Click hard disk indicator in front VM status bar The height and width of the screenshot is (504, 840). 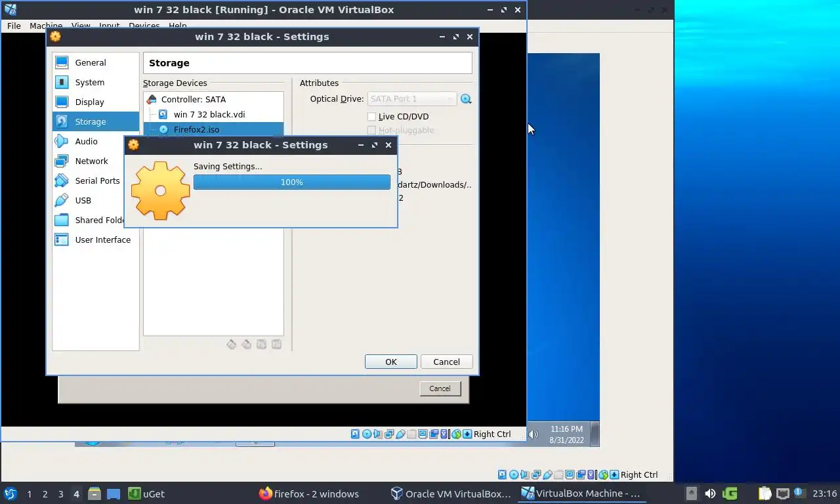click(355, 434)
